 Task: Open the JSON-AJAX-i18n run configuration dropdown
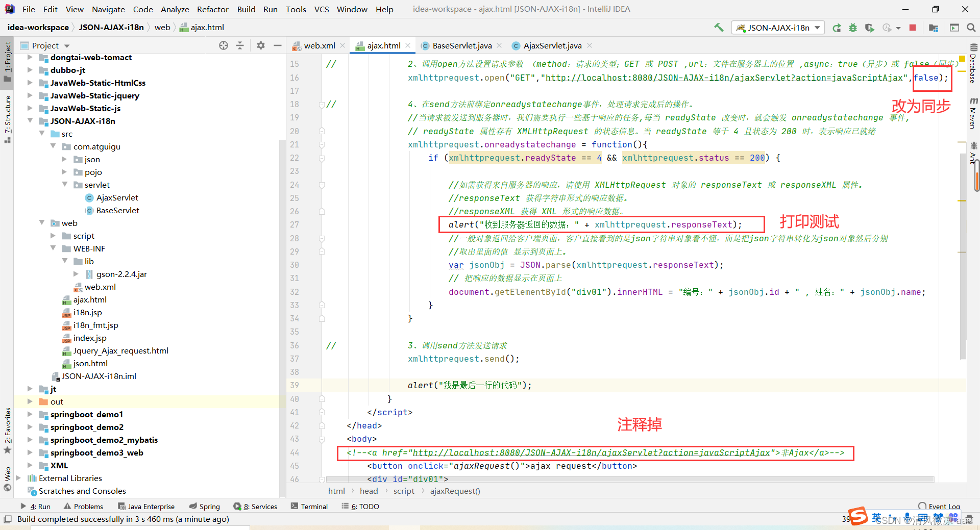(778, 28)
